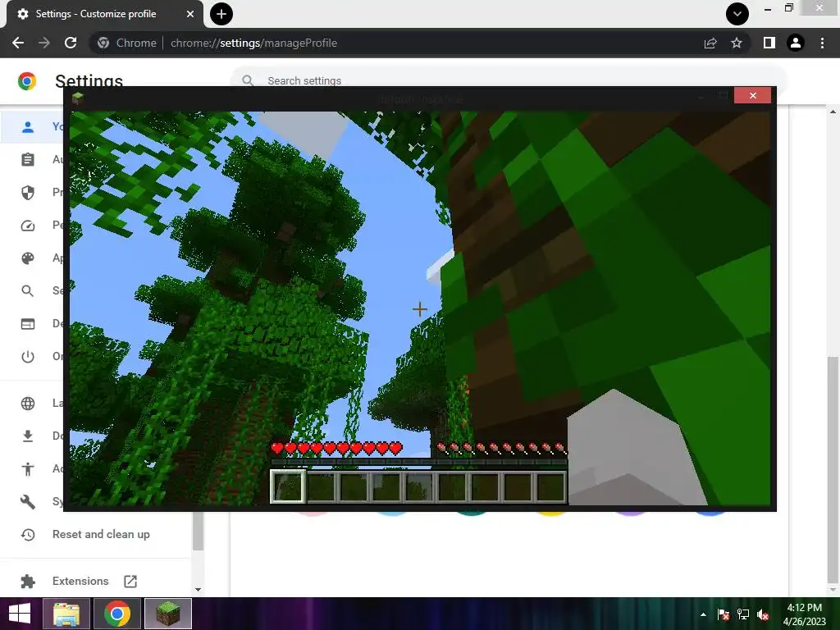This screenshot has width=840, height=630.
Task: Open the Search engine magnifier sidebar icon
Action: pos(28,291)
